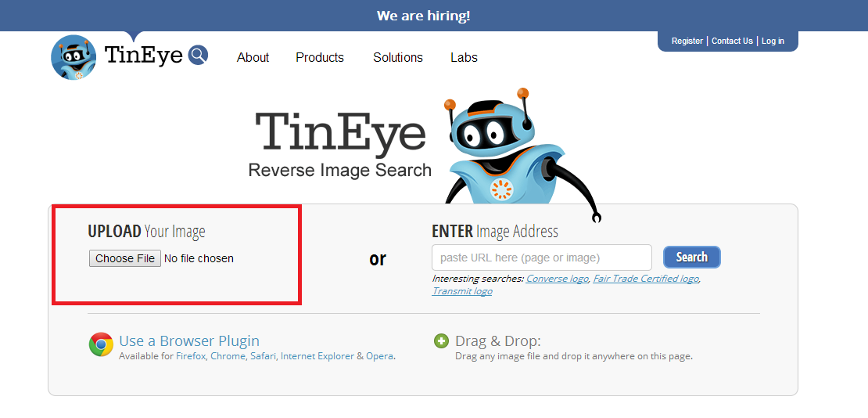Get the Firefox plugin
This screenshot has width=868, height=418.
[x=191, y=356]
